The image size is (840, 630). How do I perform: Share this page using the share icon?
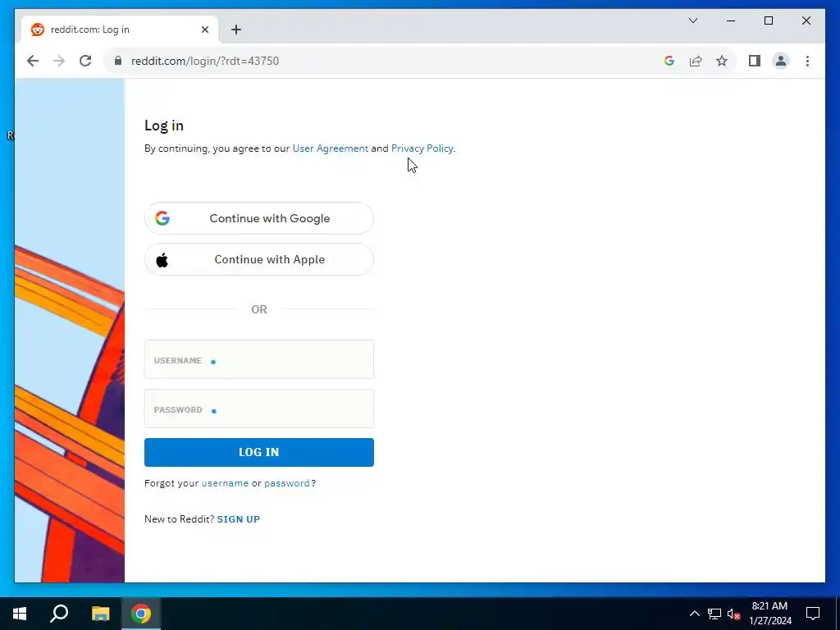(696, 61)
